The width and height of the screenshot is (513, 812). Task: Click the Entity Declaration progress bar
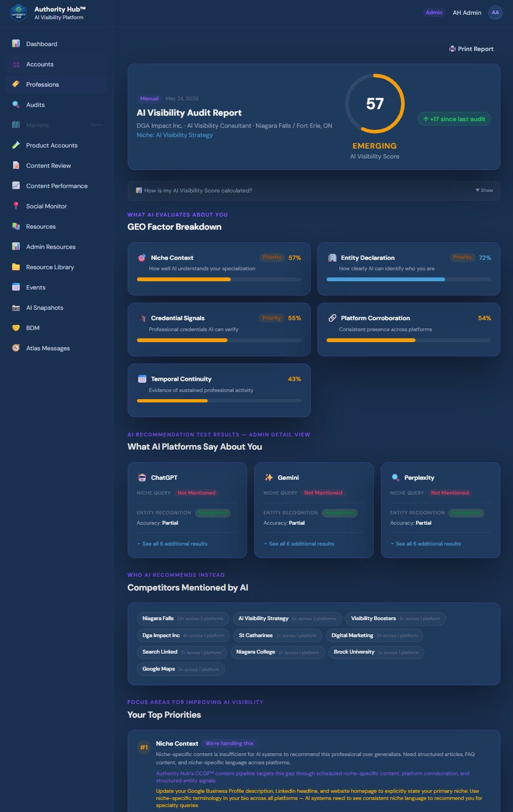409,280
